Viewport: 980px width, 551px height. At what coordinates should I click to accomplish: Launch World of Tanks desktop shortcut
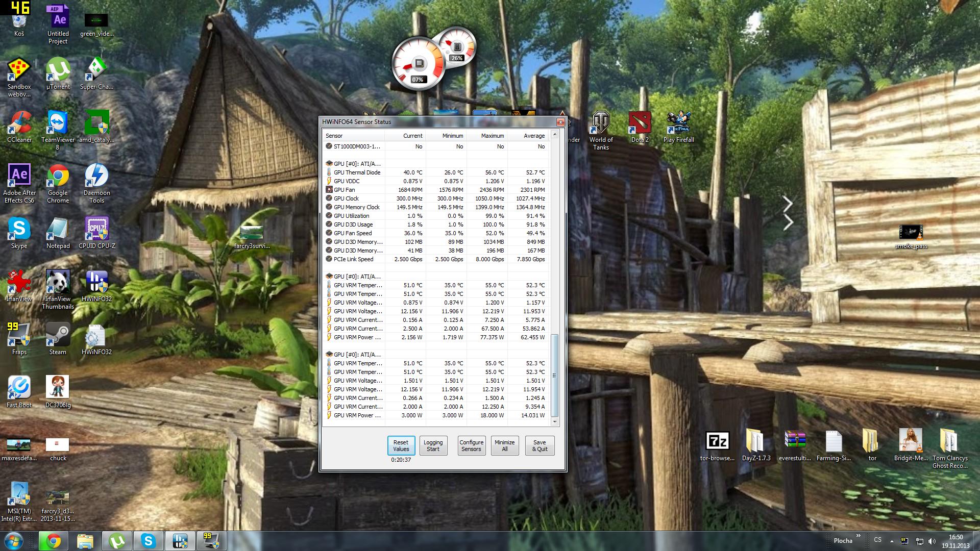pos(601,131)
